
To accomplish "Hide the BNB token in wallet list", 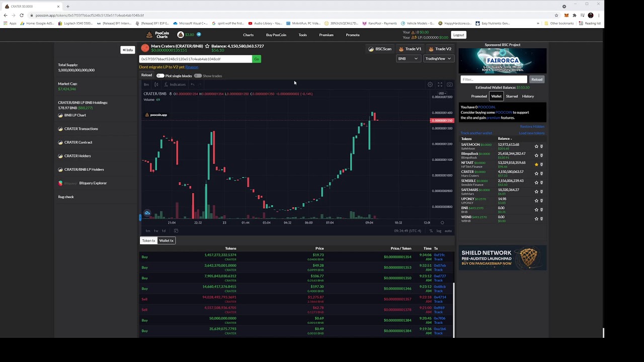I will tap(541, 210).
